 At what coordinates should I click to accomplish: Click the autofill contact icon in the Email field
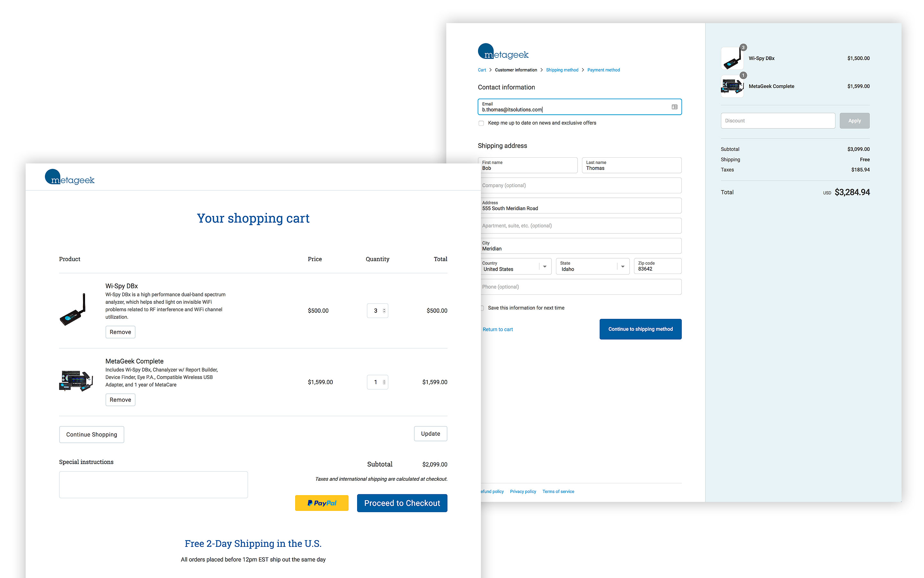674,107
